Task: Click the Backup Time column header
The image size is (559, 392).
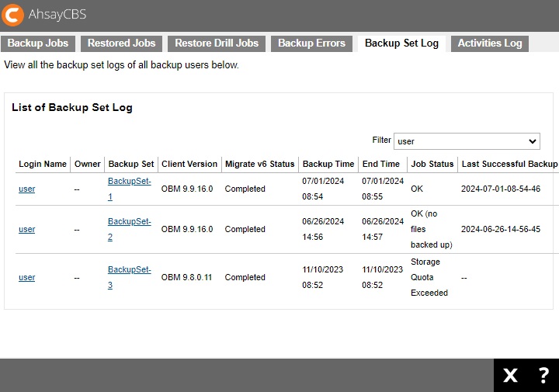Action: click(x=328, y=164)
